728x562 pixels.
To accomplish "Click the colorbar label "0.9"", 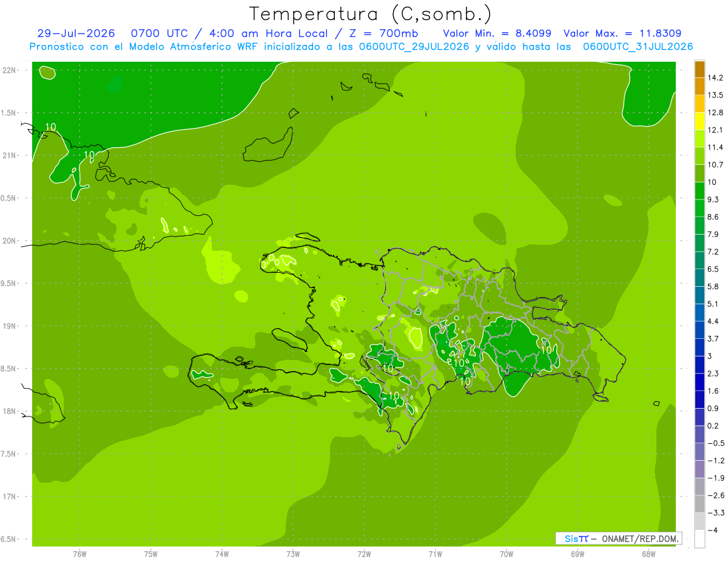I will click(x=713, y=408).
